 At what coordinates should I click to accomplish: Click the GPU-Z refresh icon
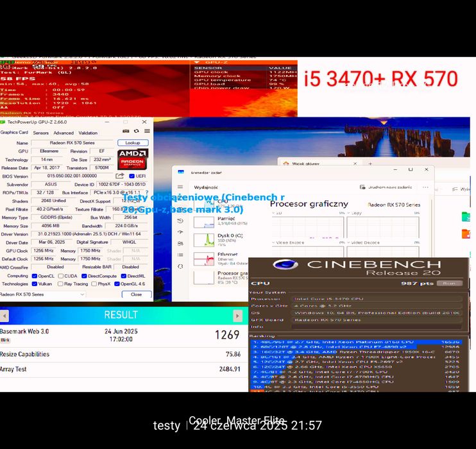tap(136, 131)
